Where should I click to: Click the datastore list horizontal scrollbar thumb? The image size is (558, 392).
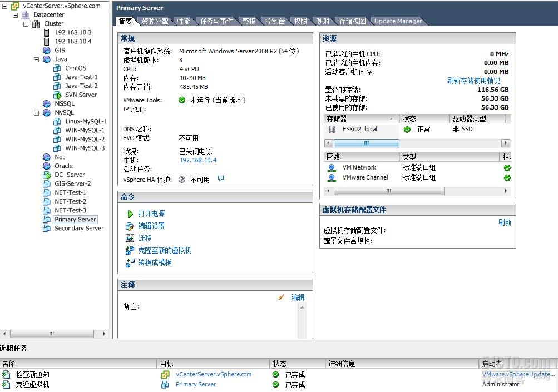coord(366,143)
